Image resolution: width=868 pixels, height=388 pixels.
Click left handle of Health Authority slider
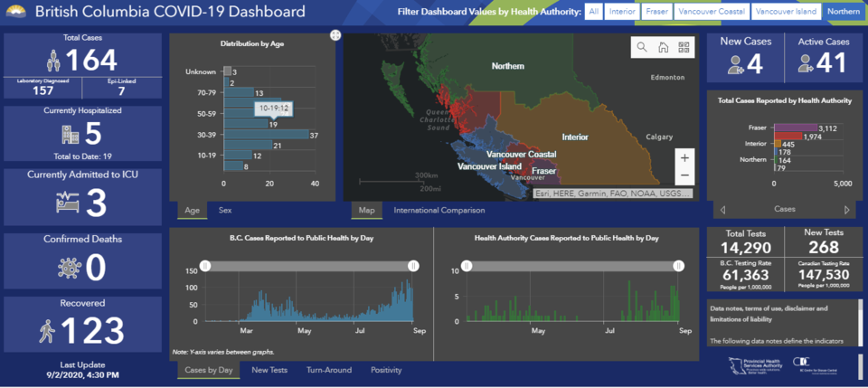tap(467, 266)
